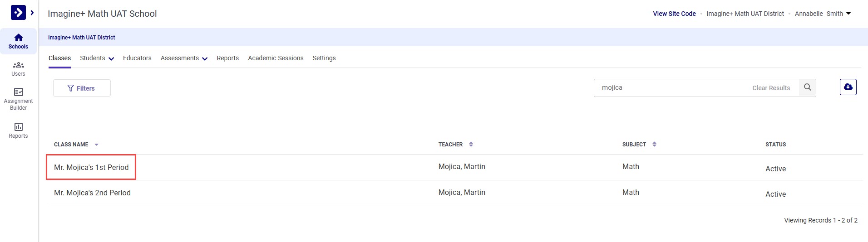The height and width of the screenshot is (242, 868).
Task: Click the cloud download icon button
Action: point(848,87)
